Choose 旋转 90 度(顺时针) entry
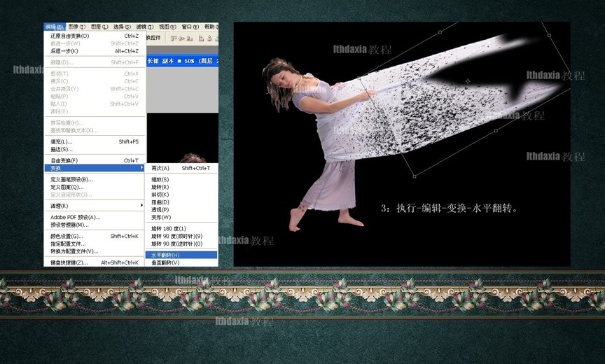The height and width of the screenshot is (364, 605). [x=181, y=236]
